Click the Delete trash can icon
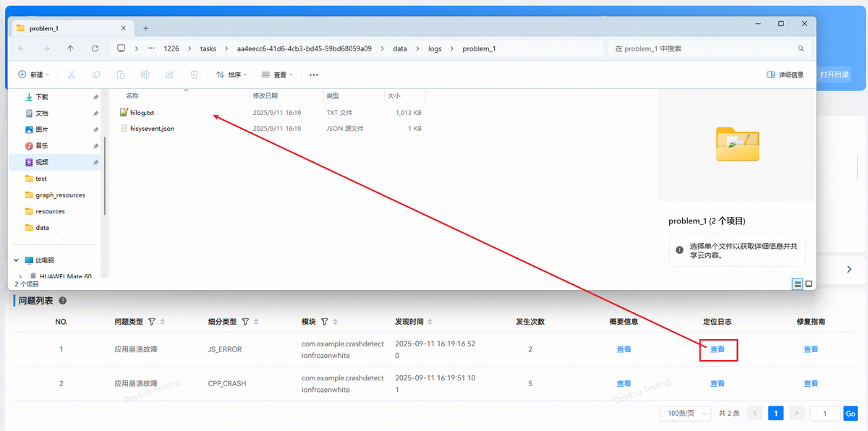Screen dimensions: 868x431 tap(194, 74)
